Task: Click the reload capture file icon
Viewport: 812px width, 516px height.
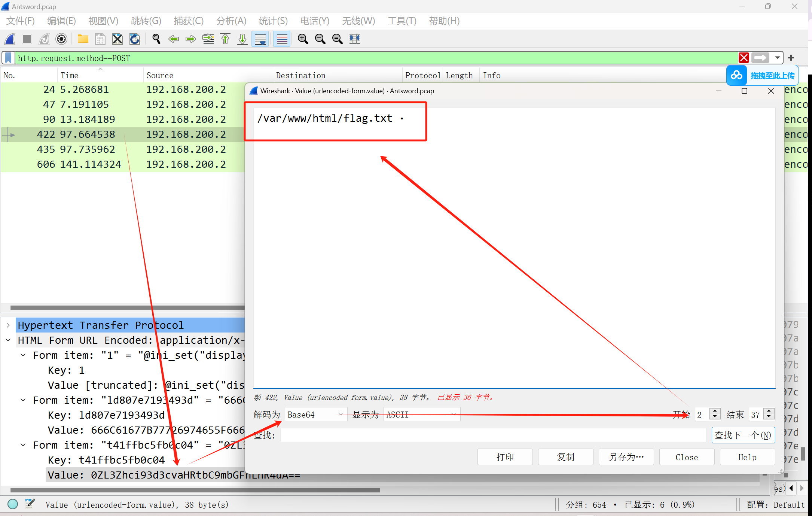Action: (x=134, y=39)
